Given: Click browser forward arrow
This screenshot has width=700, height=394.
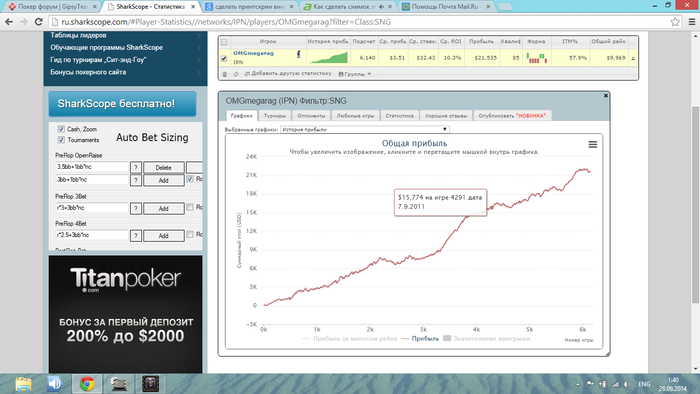Looking at the screenshot, I should 24,22.
